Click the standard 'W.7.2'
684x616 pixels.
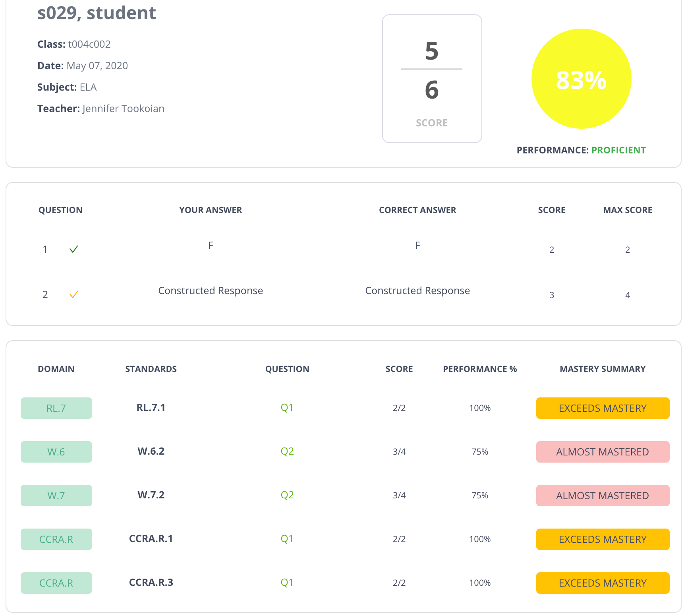click(x=151, y=495)
